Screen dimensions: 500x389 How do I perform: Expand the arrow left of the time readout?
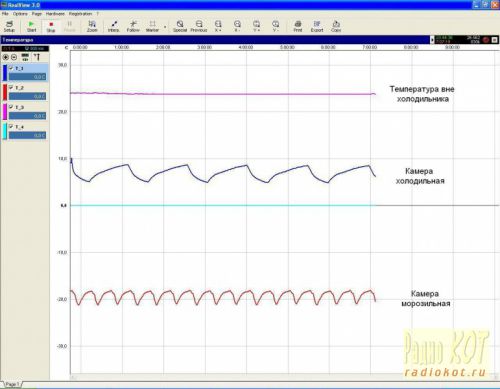432,40
